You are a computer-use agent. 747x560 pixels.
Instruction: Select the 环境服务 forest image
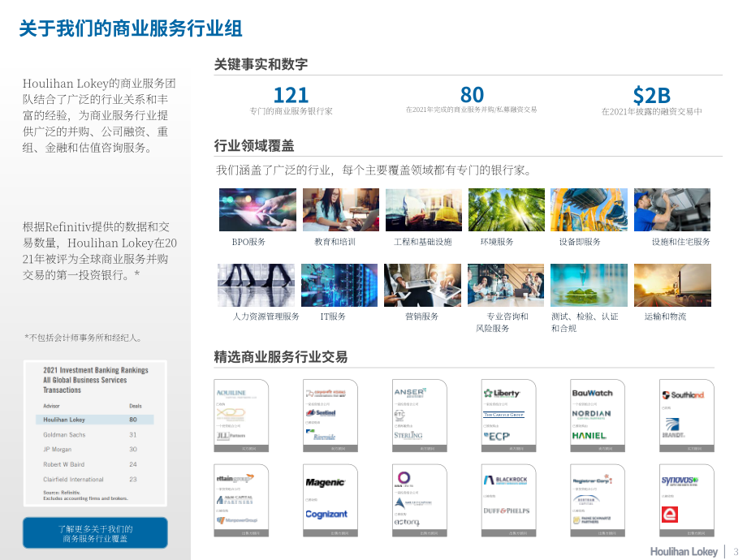(x=507, y=209)
